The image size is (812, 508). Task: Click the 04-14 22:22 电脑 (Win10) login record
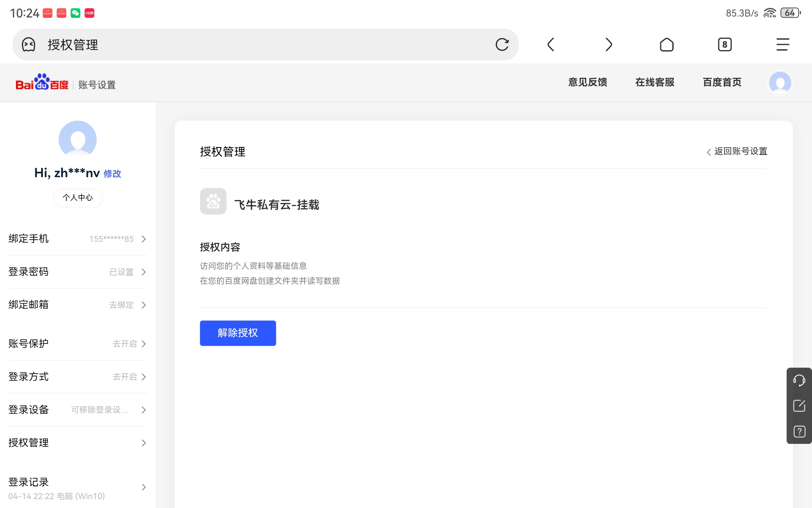pos(57,496)
